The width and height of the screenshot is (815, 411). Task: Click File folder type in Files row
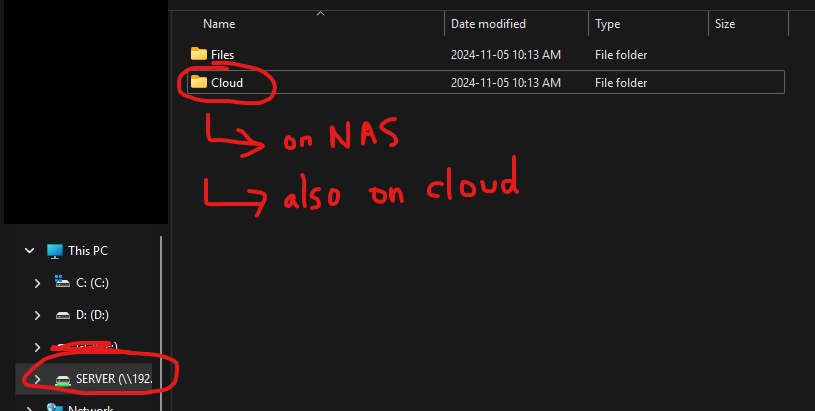pyautogui.click(x=621, y=55)
